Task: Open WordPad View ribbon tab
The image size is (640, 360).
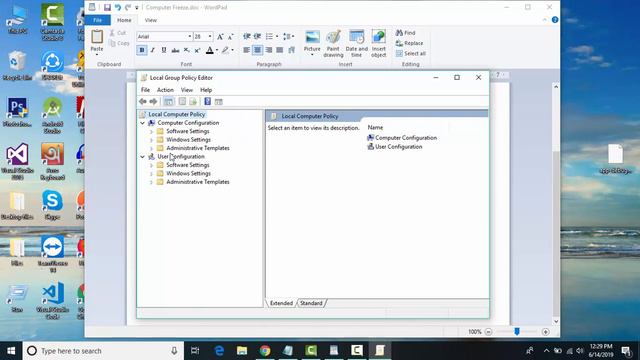Action: click(x=151, y=20)
